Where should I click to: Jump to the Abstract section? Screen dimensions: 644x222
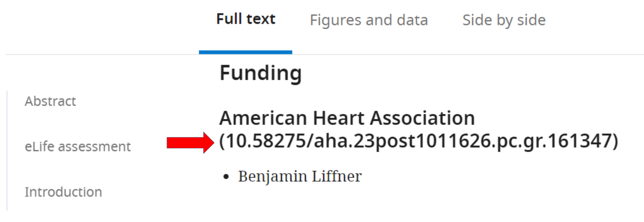pos(51,101)
